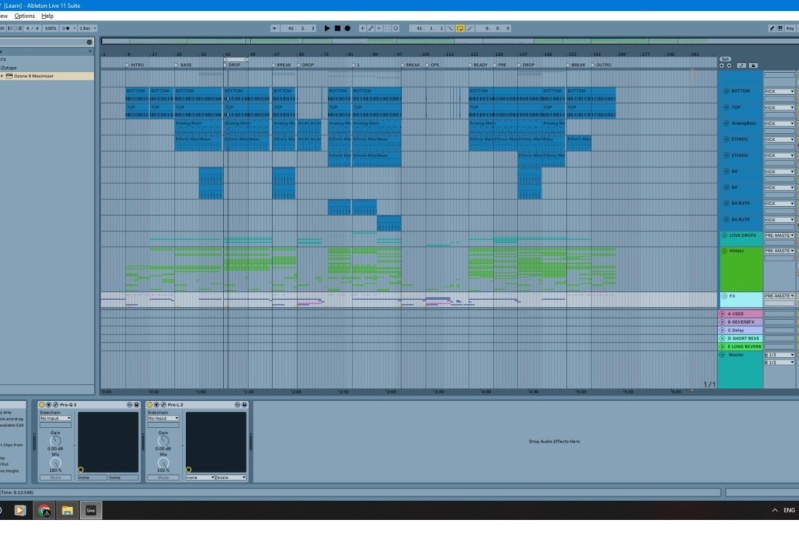Save the Pro-L 2 preset
This screenshot has height=540, width=799.
tap(245, 405)
